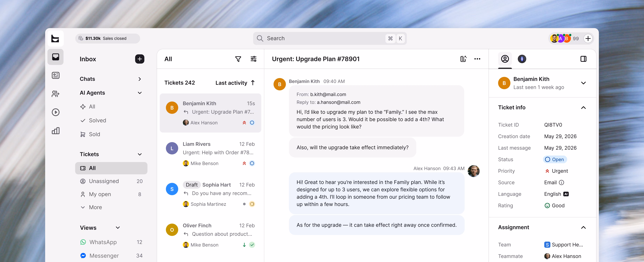Switch to the contact profile tab
The image size is (644, 262).
coord(505,59)
